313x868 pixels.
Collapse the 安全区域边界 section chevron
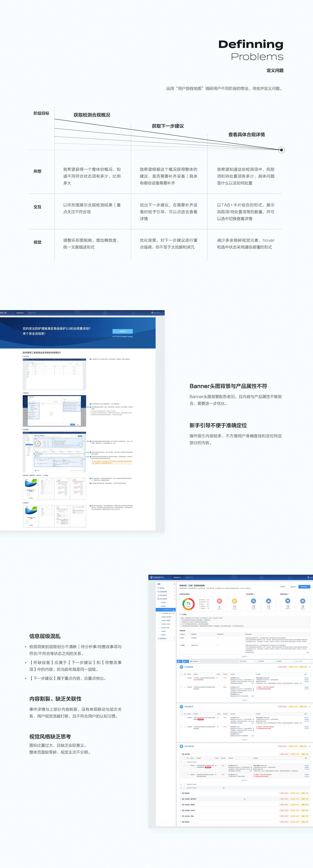pos(310,707)
